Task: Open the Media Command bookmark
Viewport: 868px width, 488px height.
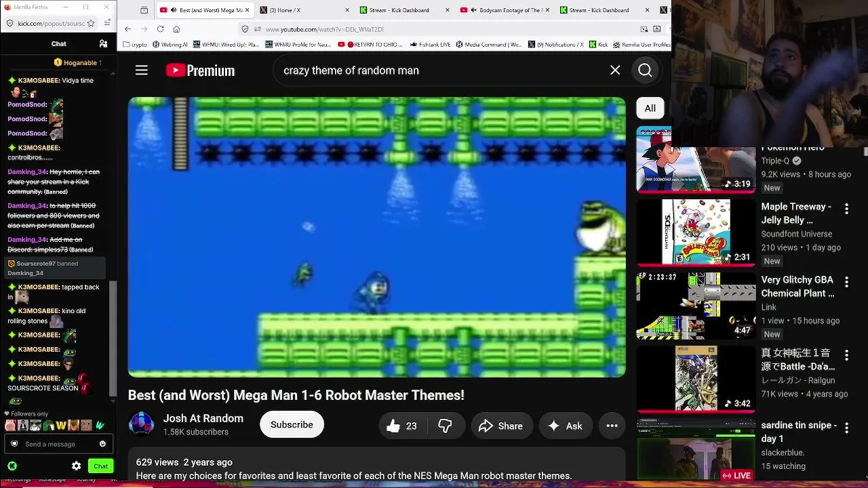Action: 489,45
